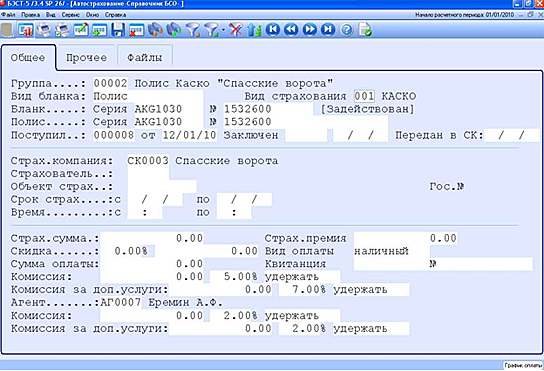
Task: Click the funnel filter icon with green mark
Action: click(x=211, y=30)
